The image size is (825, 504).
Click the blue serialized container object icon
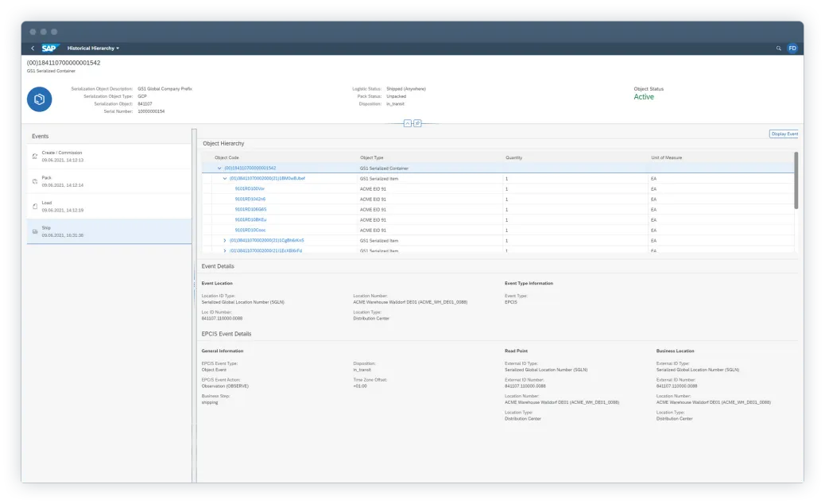pos(40,99)
